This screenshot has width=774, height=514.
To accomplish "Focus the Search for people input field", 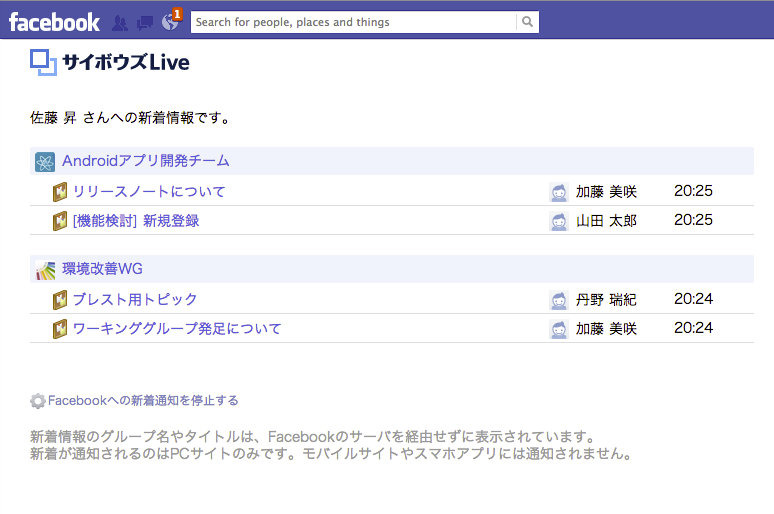I will point(353,22).
